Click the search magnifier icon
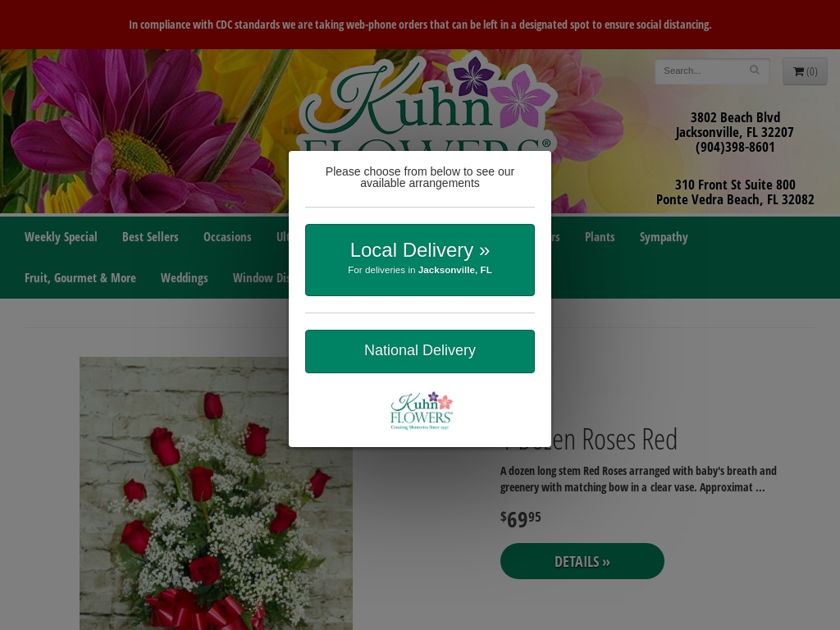Viewport: 840px width, 630px height. point(755,71)
